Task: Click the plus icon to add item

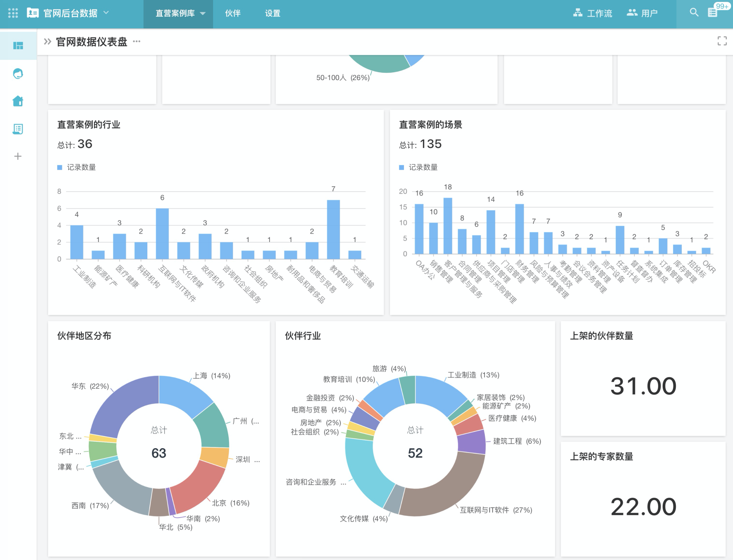Action: (x=18, y=156)
